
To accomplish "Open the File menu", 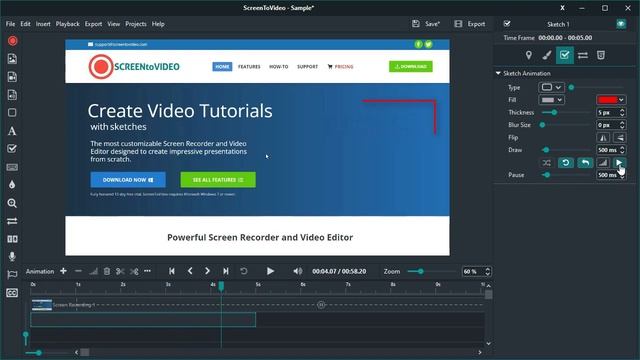I will (x=10, y=24).
